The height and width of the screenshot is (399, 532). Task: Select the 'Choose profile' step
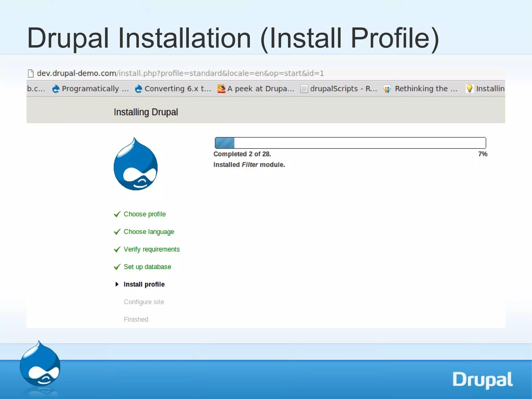pyautogui.click(x=145, y=214)
